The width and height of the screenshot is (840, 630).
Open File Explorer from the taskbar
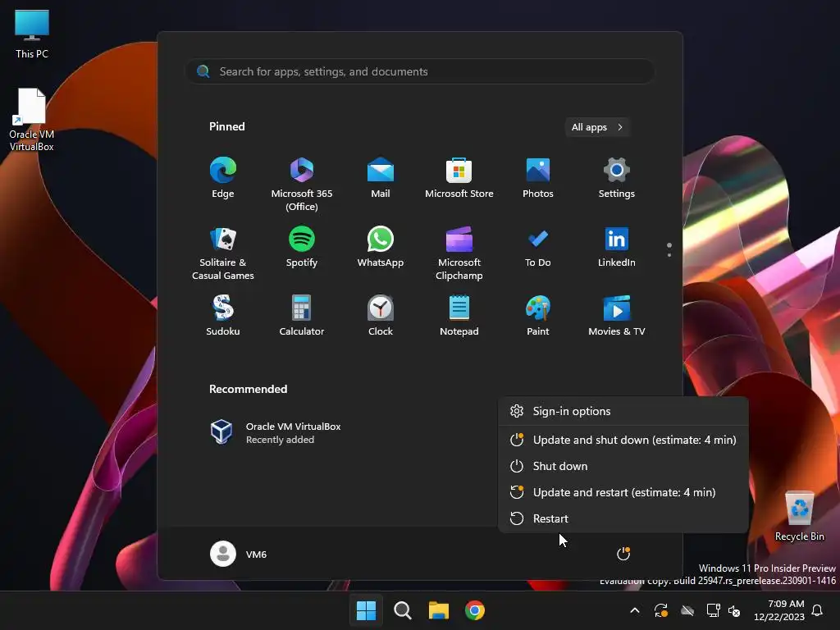pyautogui.click(x=438, y=610)
